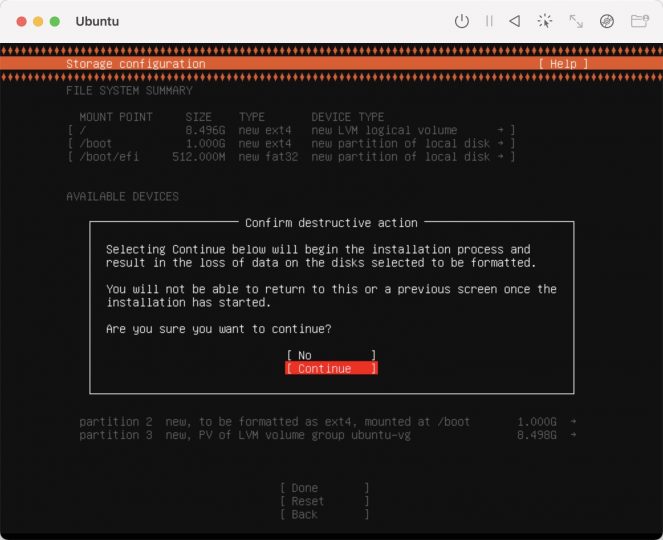Click 'new fat32' type cell
663x540 pixels.
268,157
